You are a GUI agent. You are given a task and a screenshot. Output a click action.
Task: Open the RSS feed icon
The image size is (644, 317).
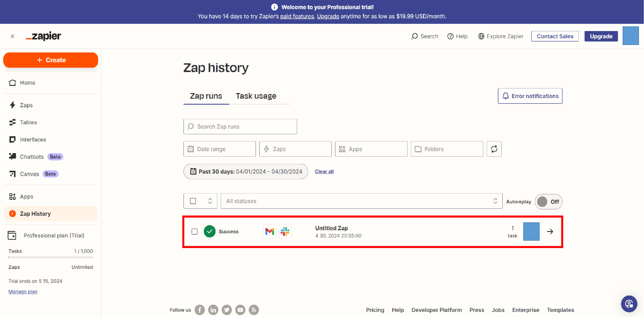click(254, 310)
